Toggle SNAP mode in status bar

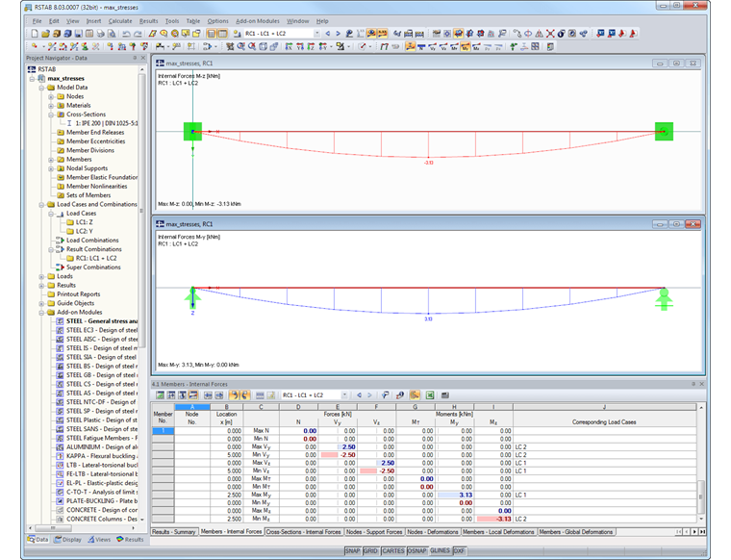pyautogui.click(x=353, y=551)
